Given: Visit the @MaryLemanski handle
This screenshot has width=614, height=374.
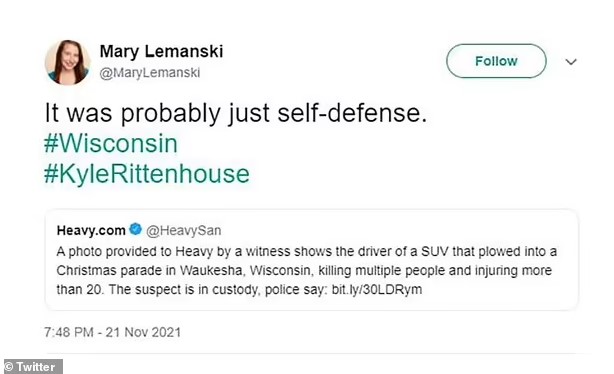Looking at the screenshot, I should point(150,73).
